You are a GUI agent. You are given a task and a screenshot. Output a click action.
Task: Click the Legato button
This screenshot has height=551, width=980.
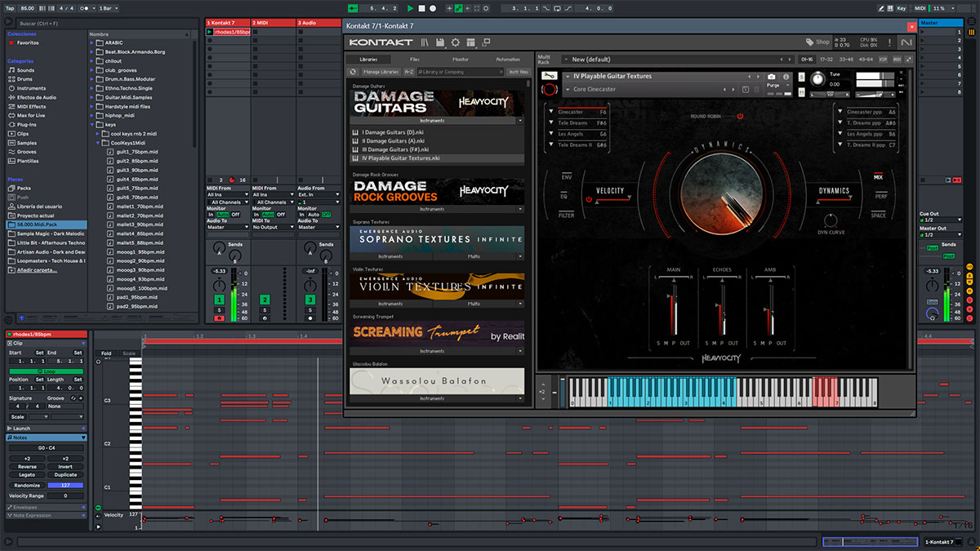(x=27, y=475)
